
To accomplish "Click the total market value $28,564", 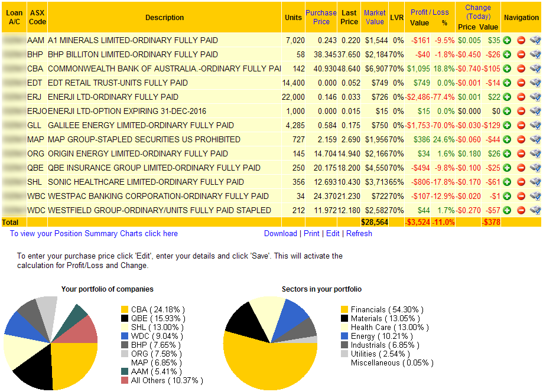I will (375, 222).
